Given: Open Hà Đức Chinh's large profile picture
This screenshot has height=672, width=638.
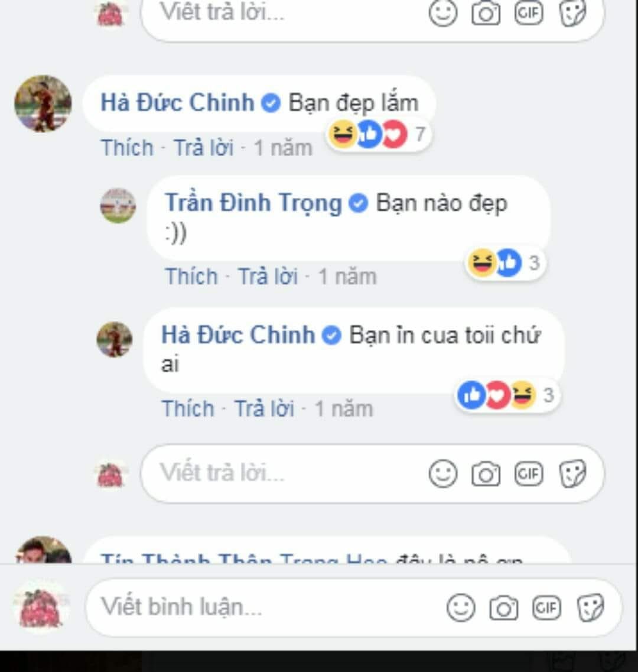Looking at the screenshot, I should tap(43, 103).
